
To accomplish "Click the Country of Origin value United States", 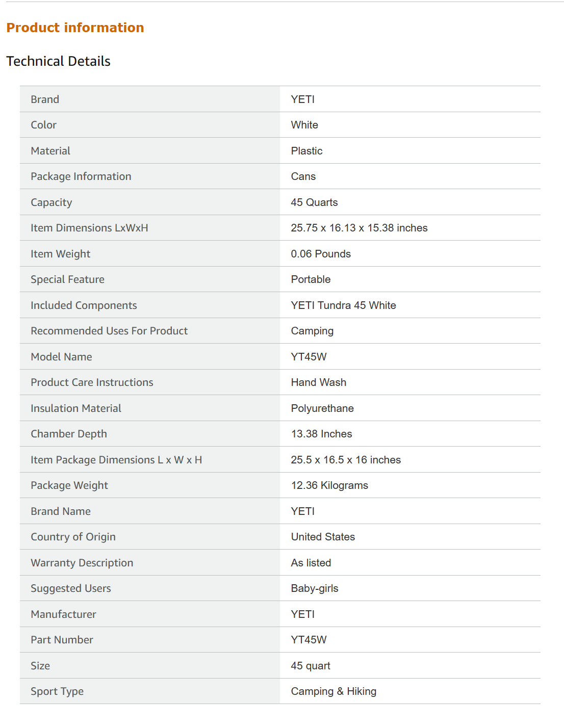I will click(x=323, y=537).
